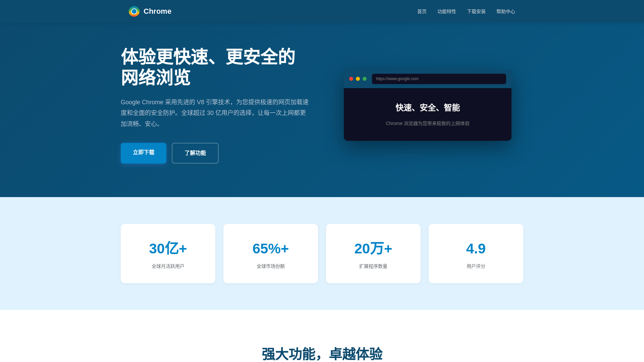
Task: Select the 4.9 rating value
Action: tap(476, 248)
